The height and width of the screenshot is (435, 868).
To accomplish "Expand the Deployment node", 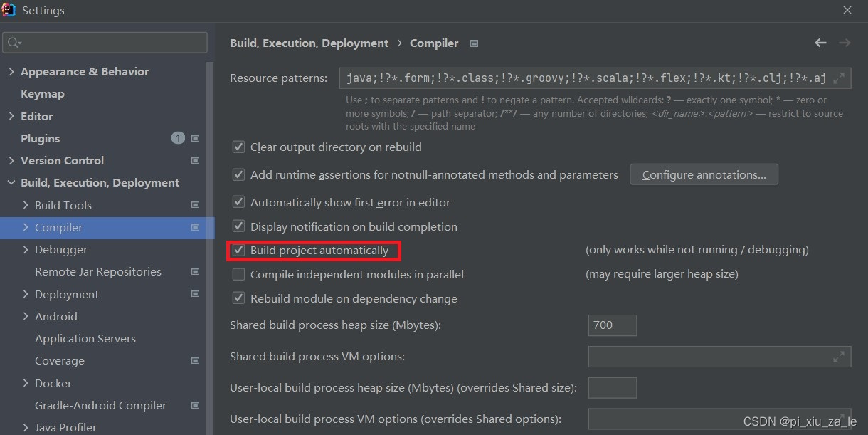I will click(26, 294).
